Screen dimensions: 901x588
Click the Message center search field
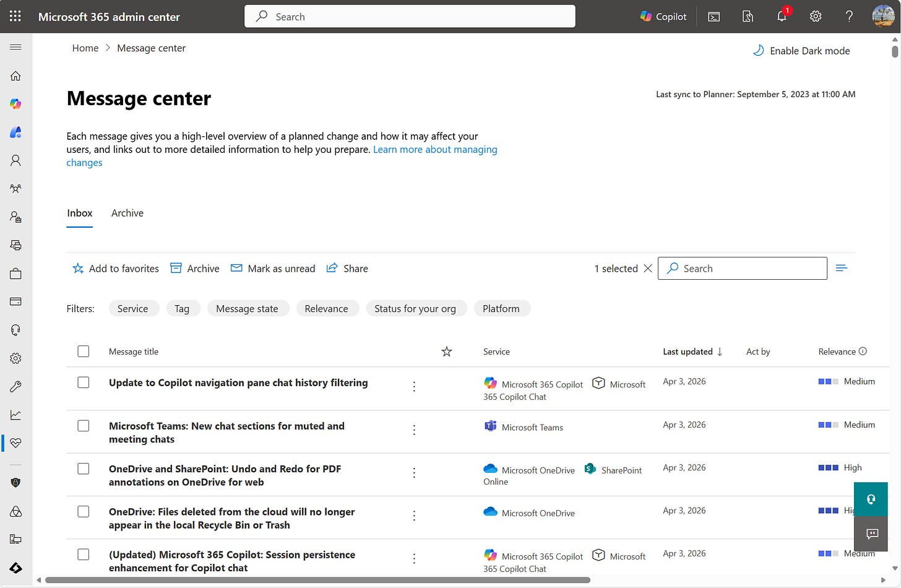tap(743, 268)
